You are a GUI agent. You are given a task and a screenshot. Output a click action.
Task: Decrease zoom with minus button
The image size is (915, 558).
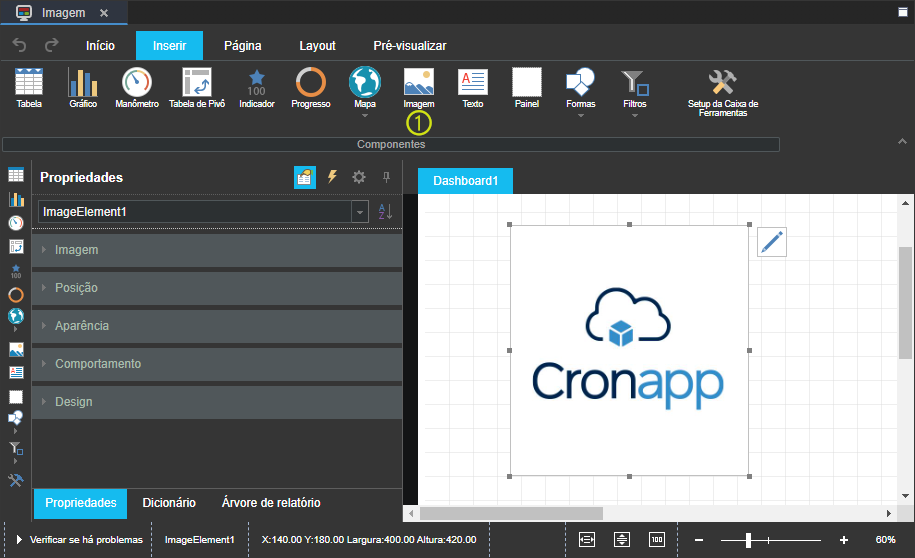699,540
